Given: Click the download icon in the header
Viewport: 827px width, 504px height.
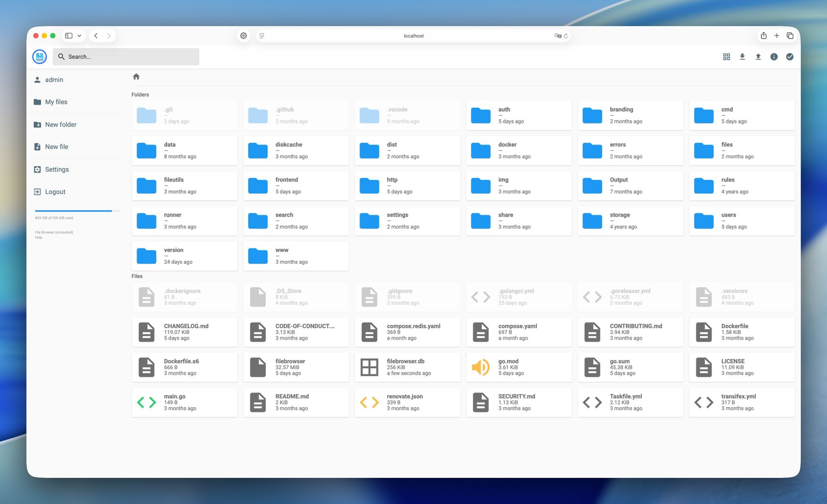Looking at the screenshot, I should pos(742,56).
